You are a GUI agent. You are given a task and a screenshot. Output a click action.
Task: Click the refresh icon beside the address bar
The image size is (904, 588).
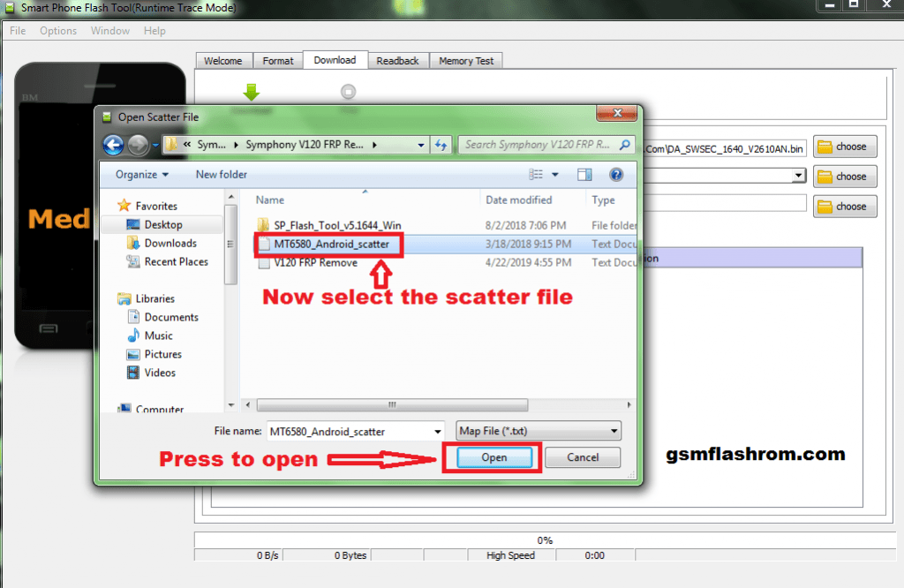(x=441, y=145)
